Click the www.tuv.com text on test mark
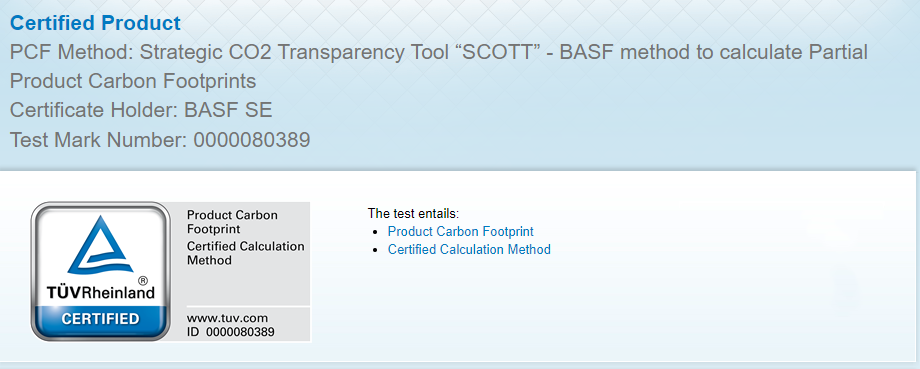920x369 pixels. click(227, 319)
